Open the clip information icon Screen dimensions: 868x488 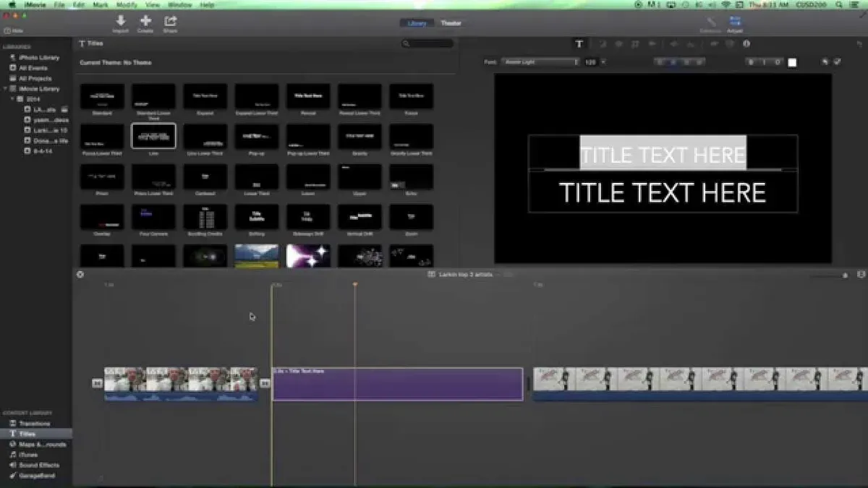coord(746,44)
